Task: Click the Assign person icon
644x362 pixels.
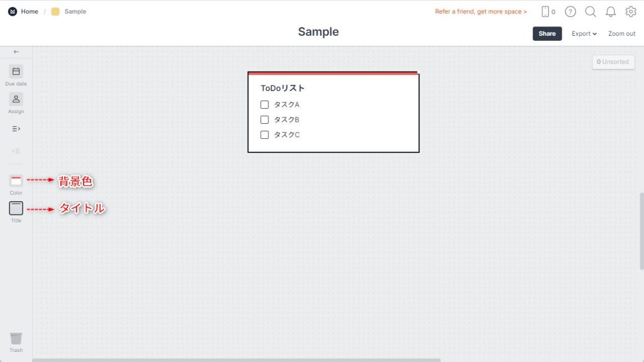Action: [x=16, y=99]
